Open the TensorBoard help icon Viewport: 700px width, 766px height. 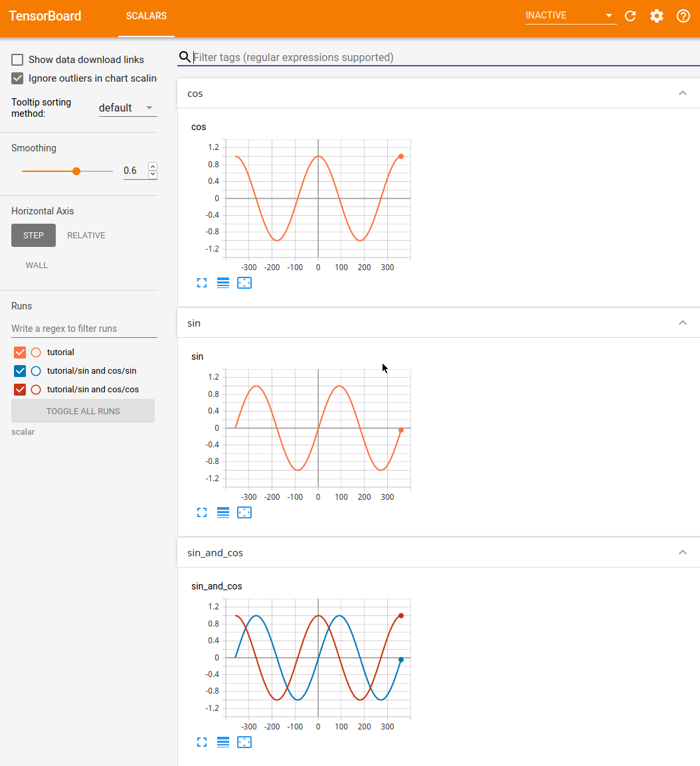click(683, 16)
